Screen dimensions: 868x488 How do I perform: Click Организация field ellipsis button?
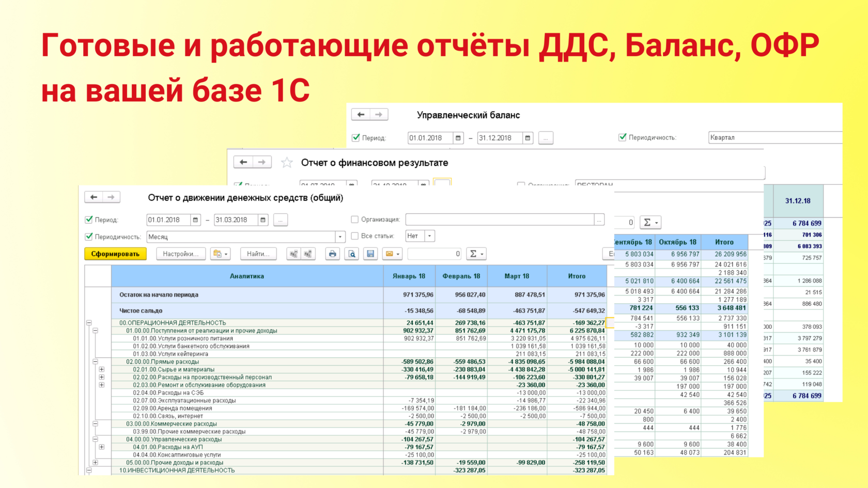(x=599, y=219)
